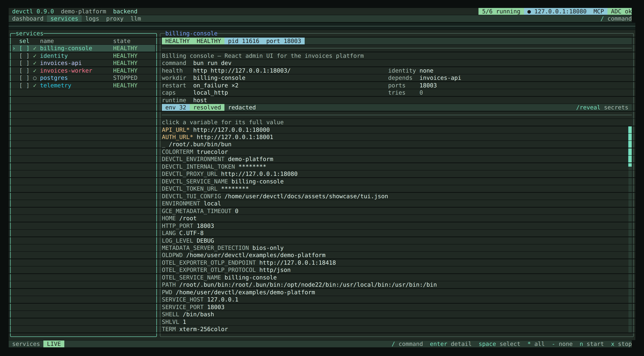The width and height of the screenshot is (644, 356).
Task: Select the postgres checkbox
Action: [x=24, y=78]
